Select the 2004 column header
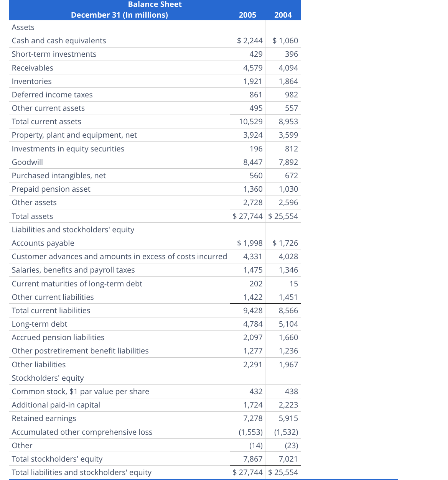 283,15
